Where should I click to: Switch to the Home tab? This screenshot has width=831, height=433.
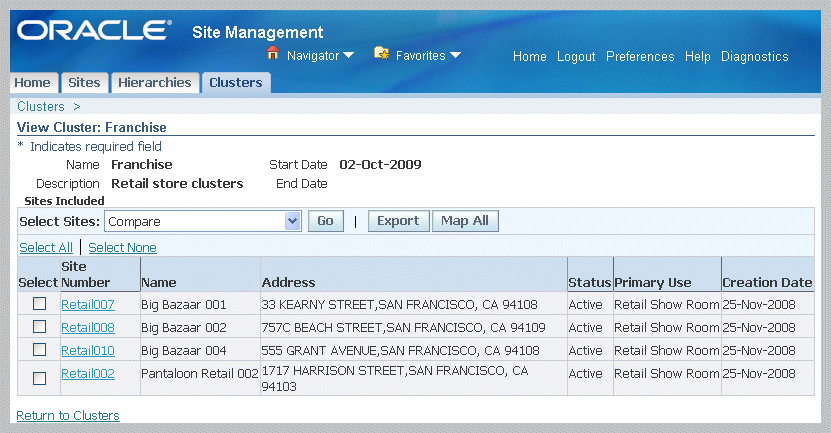click(x=32, y=83)
